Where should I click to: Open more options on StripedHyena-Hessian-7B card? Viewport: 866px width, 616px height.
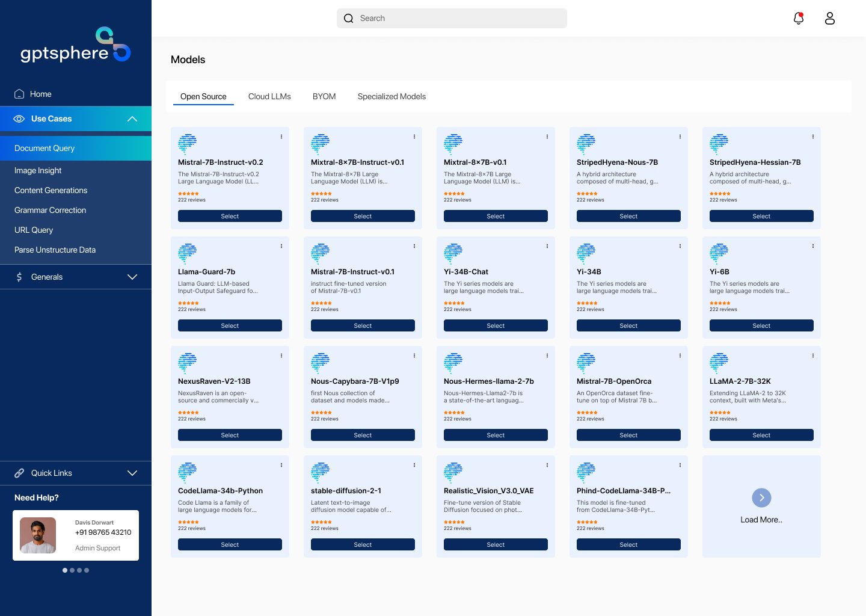coord(813,137)
